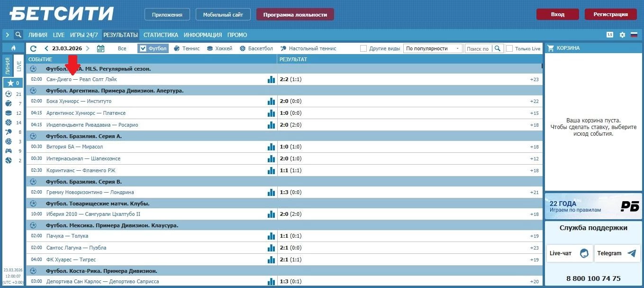Open Telegram support button
The height and width of the screenshot is (288, 644).
pyautogui.click(x=617, y=253)
